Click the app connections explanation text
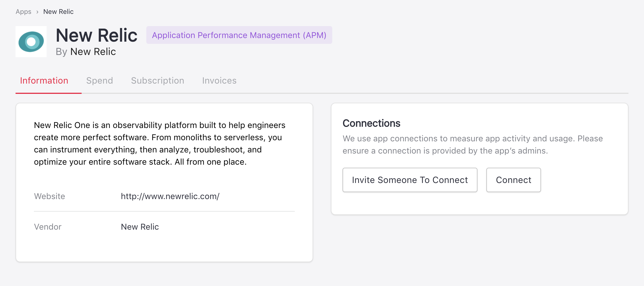Image resolution: width=644 pixels, height=286 pixels. [x=472, y=144]
